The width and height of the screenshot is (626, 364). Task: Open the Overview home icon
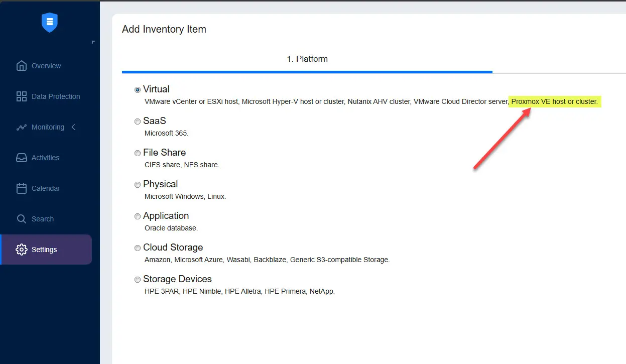pos(22,66)
